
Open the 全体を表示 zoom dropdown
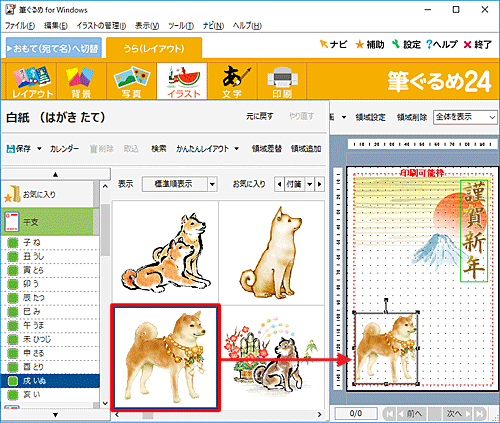pyautogui.click(x=492, y=117)
